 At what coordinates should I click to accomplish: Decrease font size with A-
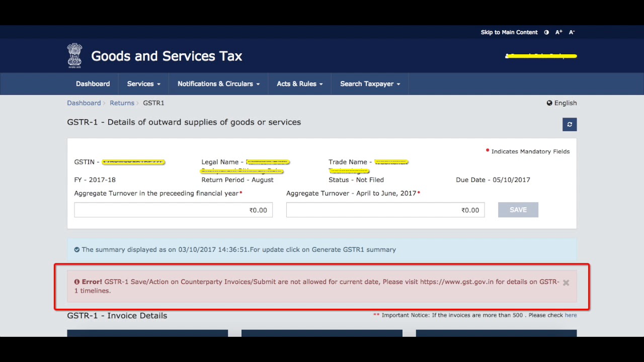[572, 32]
